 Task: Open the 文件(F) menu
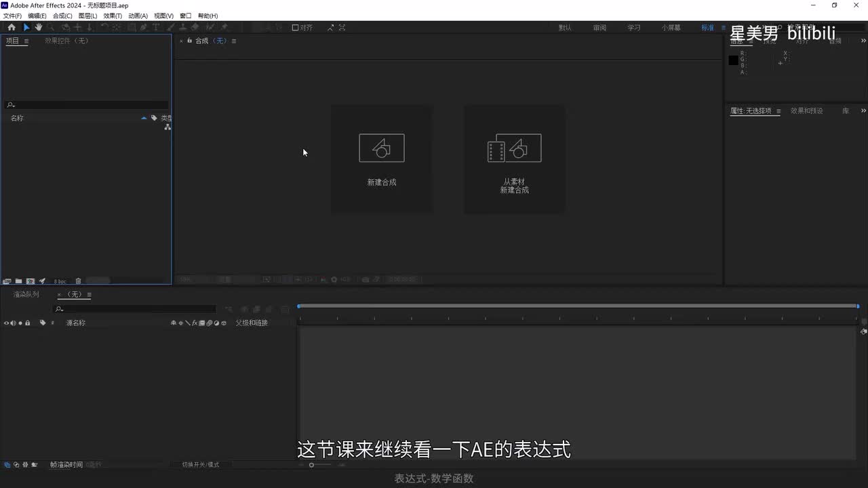point(12,16)
